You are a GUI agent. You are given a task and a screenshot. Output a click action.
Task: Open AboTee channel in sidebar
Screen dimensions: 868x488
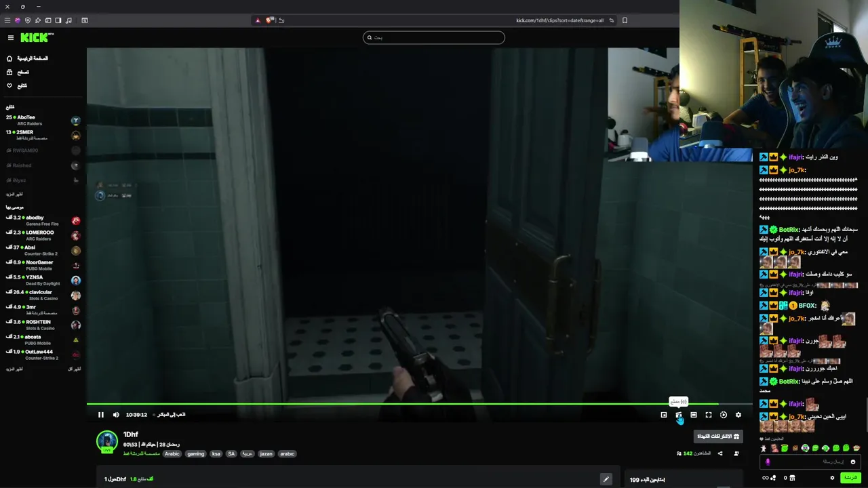coord(43,120)
